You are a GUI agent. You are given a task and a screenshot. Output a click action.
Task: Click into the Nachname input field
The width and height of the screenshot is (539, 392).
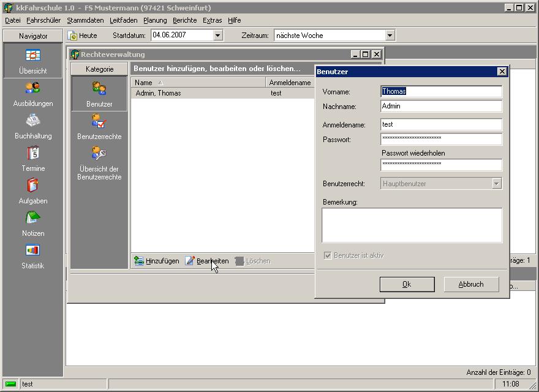point(440,106)
